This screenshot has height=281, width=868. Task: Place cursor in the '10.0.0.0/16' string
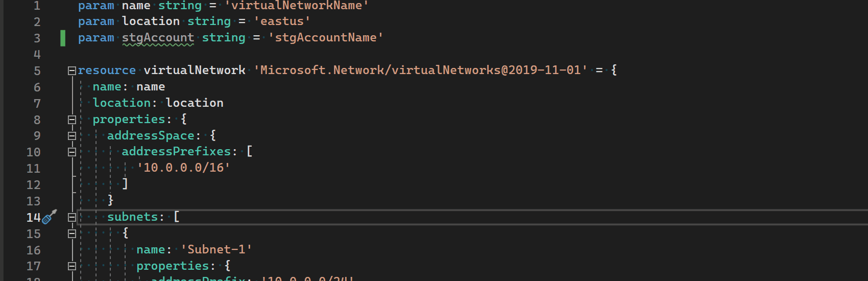coord(184,168)
